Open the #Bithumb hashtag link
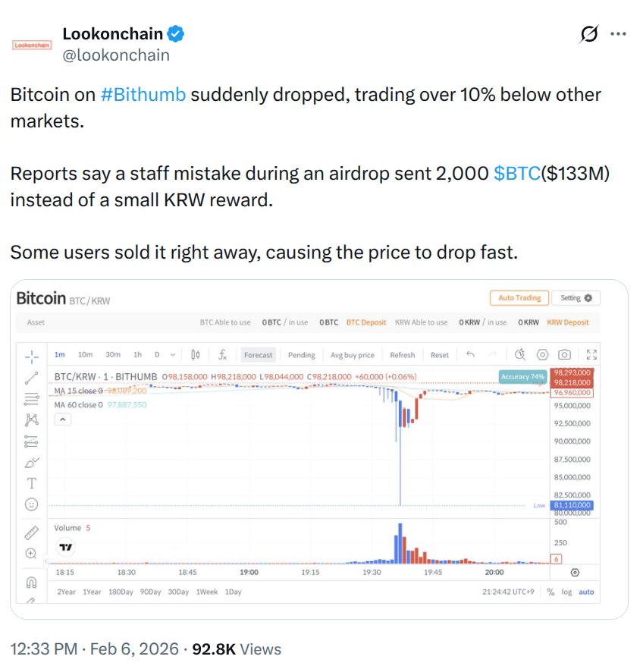Screen dimensions: 643x672 [x=143, y=95]
